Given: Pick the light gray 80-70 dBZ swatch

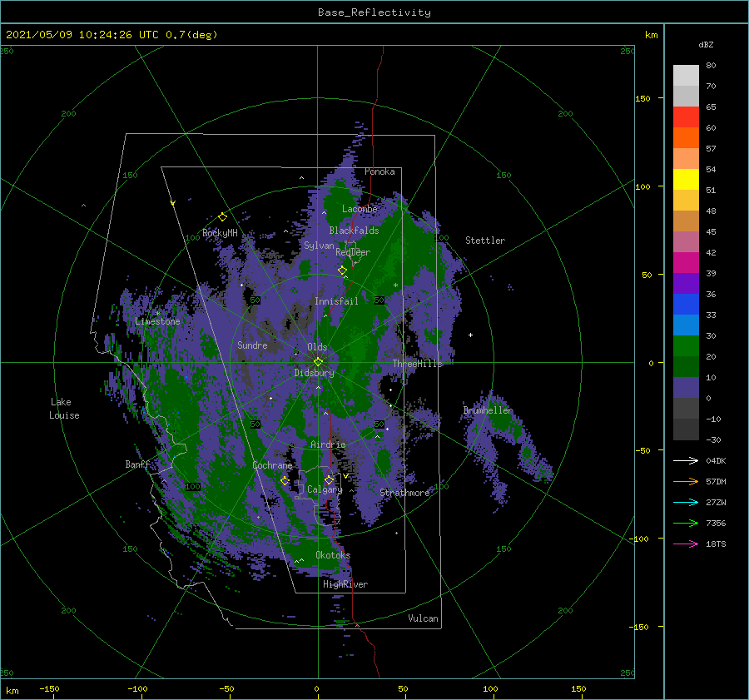Looking at the screenshot, I should (x=686, y=75).
